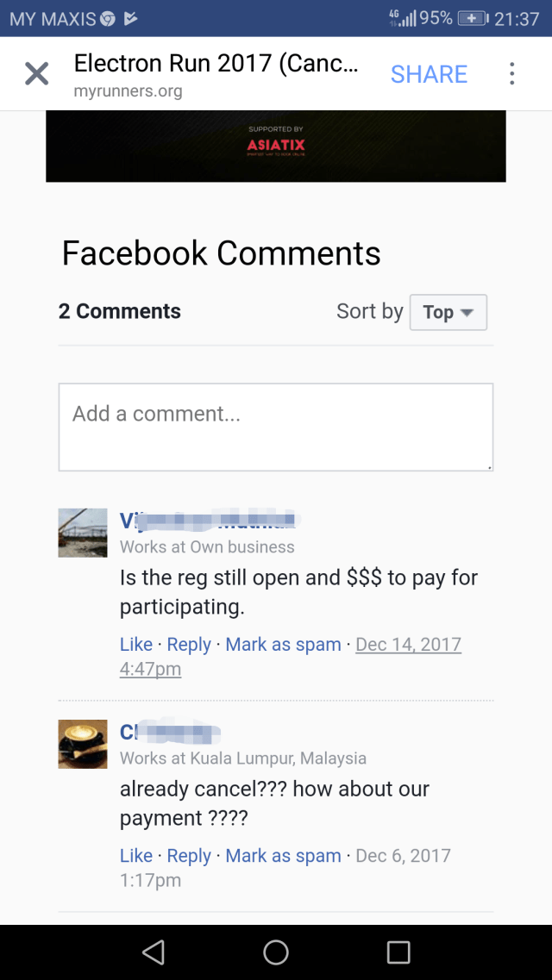Tap the Android home circle icon

[x=276, y=952]
